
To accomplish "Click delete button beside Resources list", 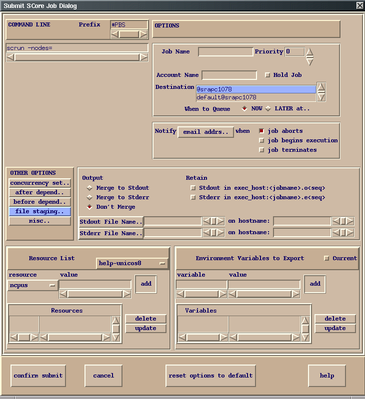I will [x=146, y=319].
